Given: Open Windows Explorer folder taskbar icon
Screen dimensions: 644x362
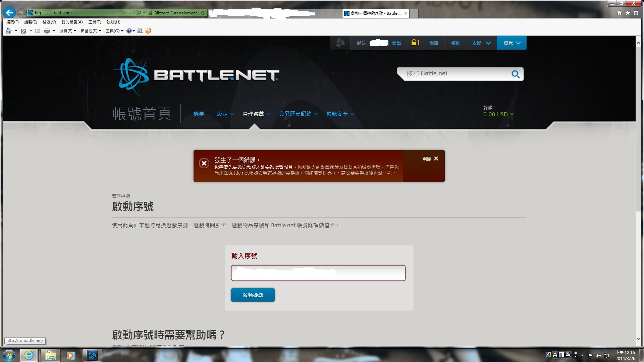Looking at the screenshot, I should [x=50, y=355].
